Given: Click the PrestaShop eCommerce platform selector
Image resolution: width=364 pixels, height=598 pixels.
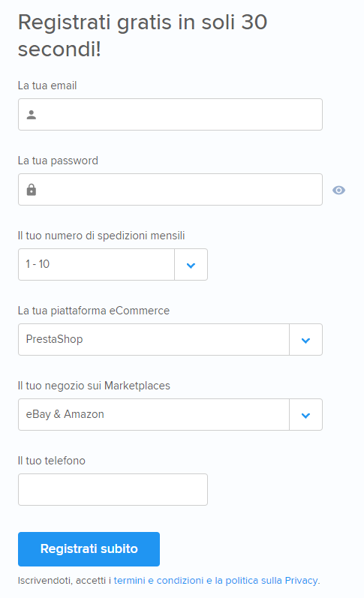Looking at the screenshot, I should click(x=170, y=340).
